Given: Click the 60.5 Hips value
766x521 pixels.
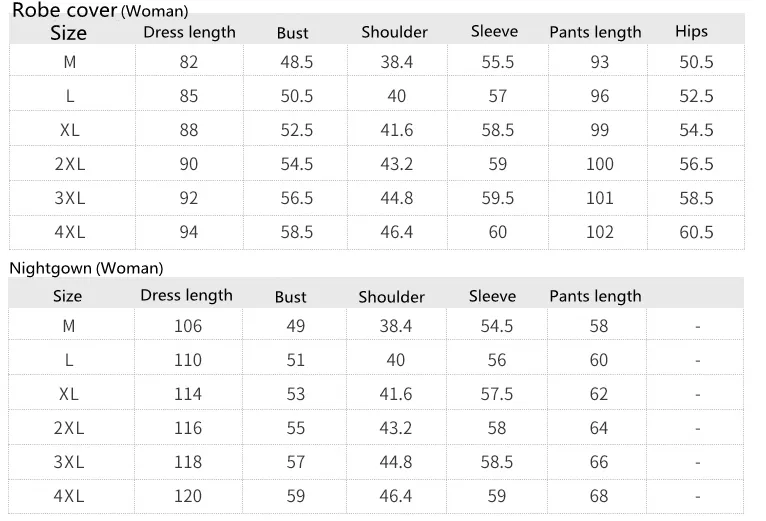Looking at the screenshot, I should tap(696, 232).
